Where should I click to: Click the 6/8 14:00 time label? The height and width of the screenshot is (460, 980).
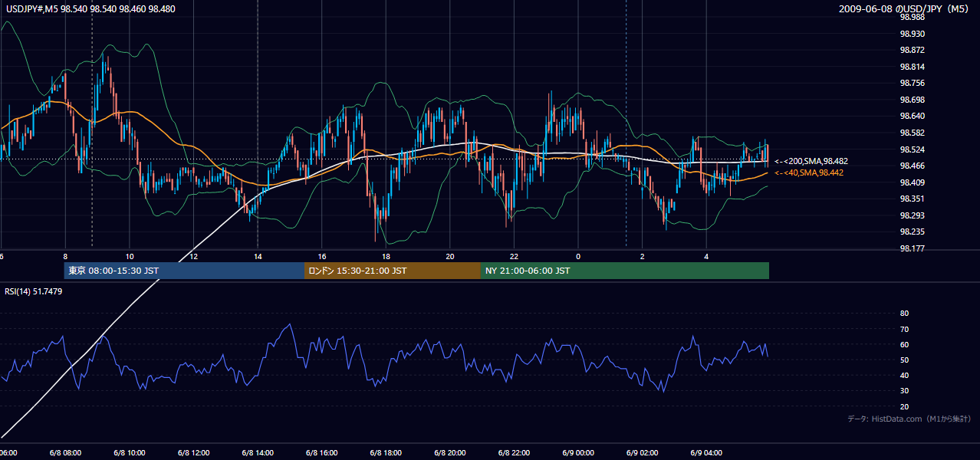coord(258,453)
